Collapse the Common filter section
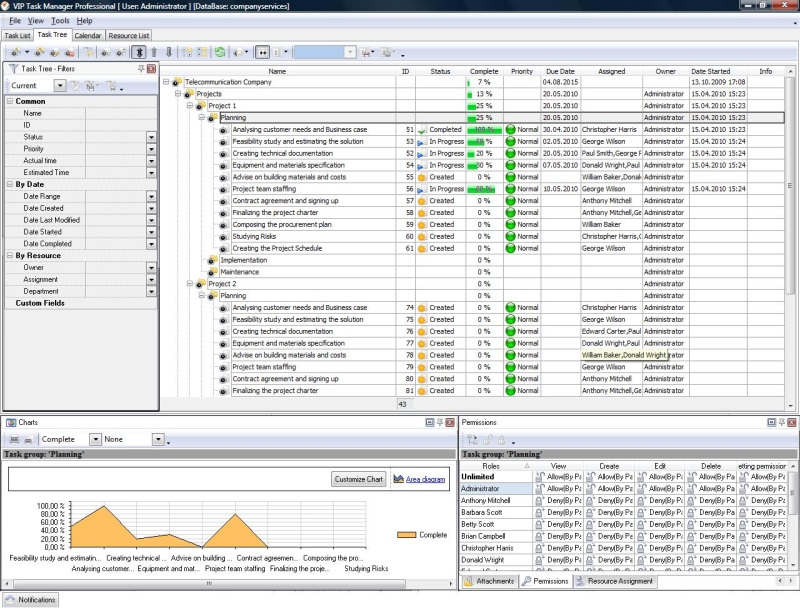 pos(10,101)
